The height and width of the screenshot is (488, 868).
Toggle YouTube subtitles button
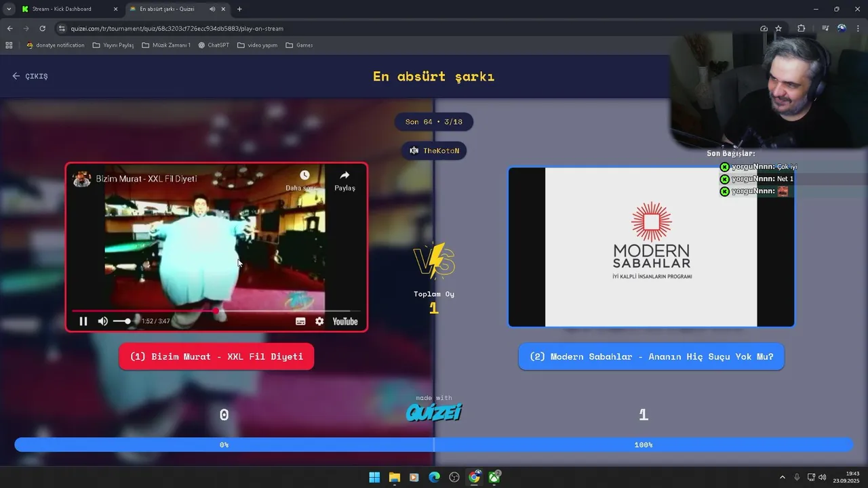[300, 321]
